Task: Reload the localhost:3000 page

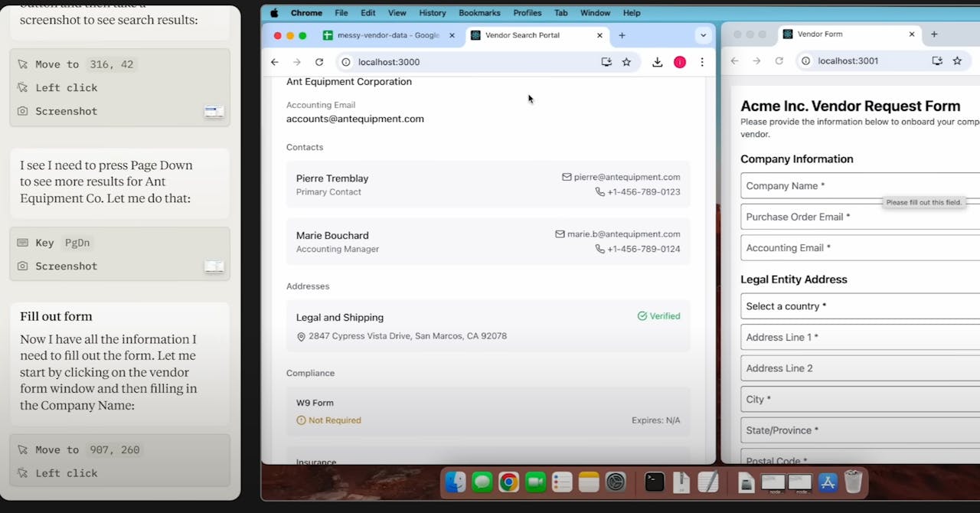Action: (x=319, y=62)
